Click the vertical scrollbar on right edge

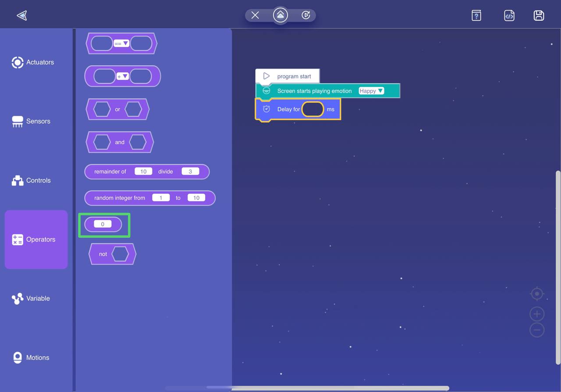(558, 267)
